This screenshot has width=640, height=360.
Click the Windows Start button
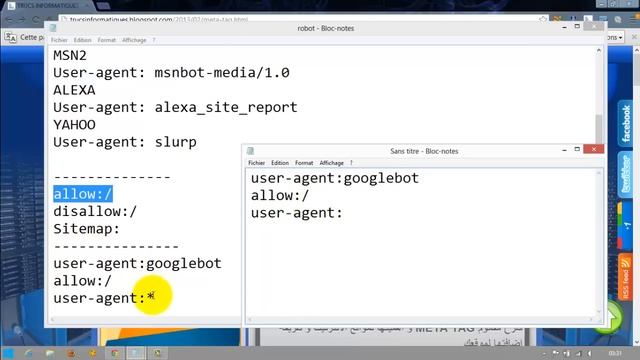click(x=7, y=353)
